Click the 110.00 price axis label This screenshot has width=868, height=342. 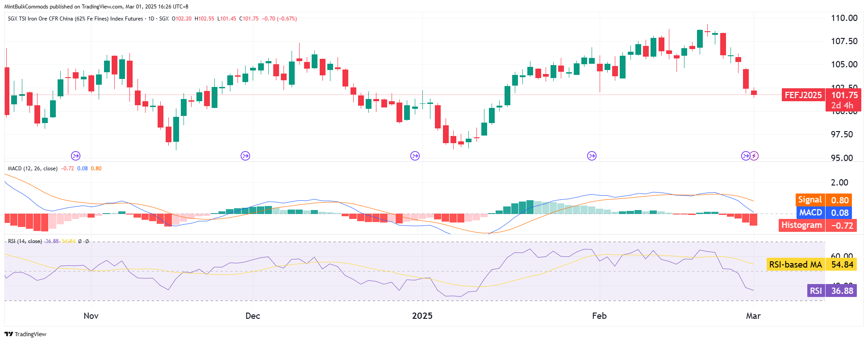(844, 18)
